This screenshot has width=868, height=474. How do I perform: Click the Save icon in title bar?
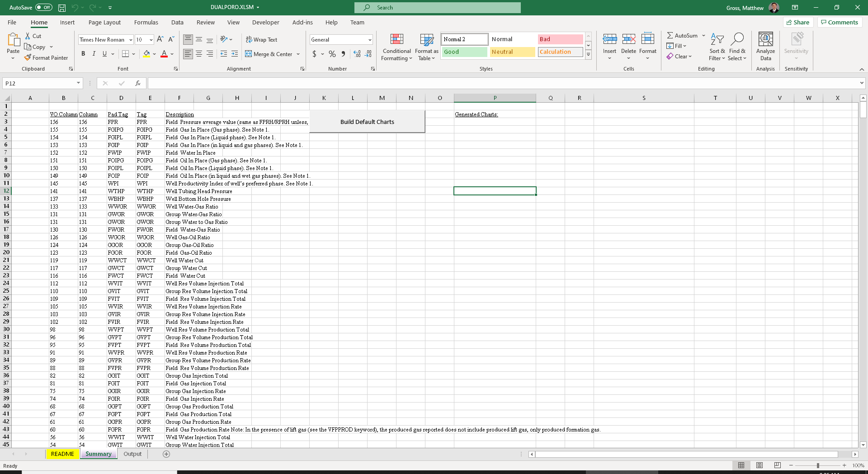(62, 8)
